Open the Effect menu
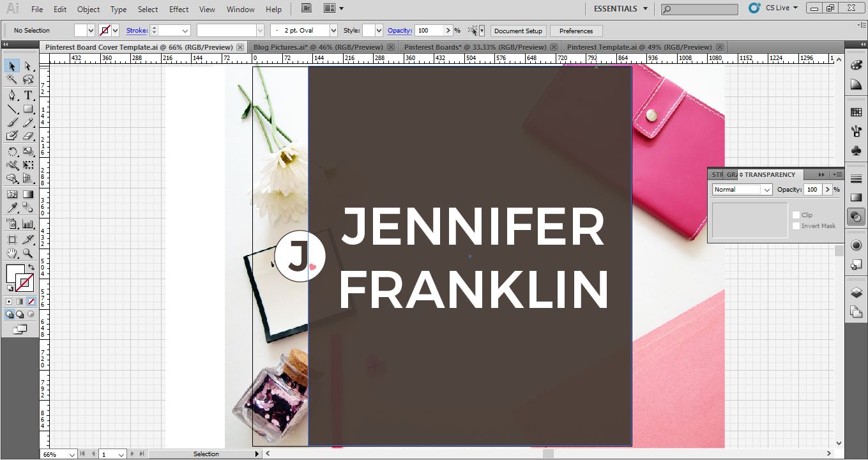This screenshot has width=868, height=460. click(179, 9)
